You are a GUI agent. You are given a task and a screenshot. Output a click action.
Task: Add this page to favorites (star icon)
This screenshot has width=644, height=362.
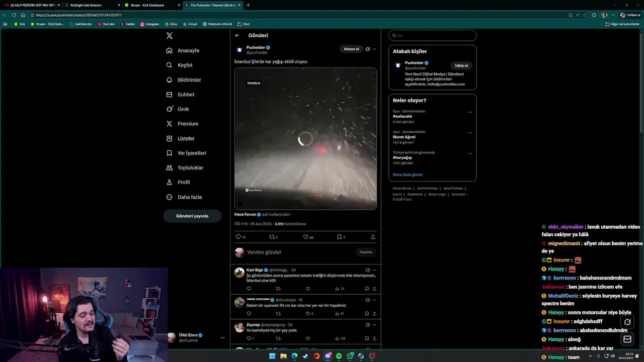585,15
